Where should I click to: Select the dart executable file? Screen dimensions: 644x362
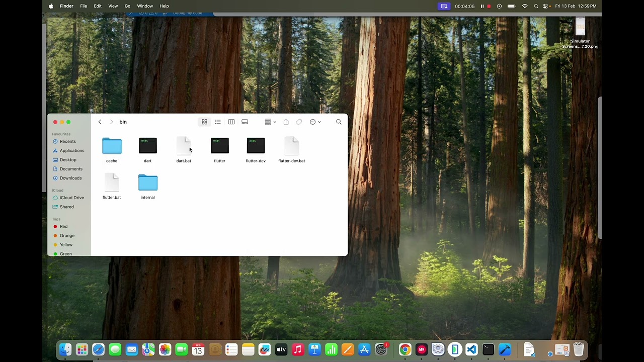pos(147,146)
